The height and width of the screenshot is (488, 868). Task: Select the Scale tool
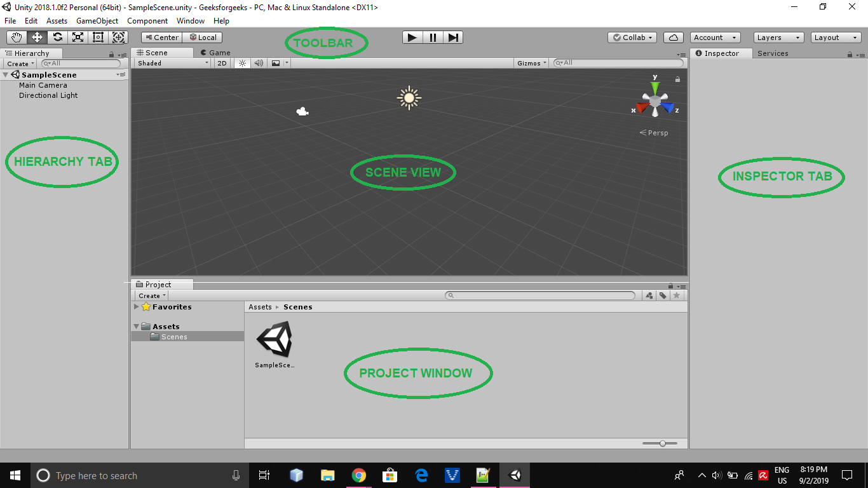point(78,37)
